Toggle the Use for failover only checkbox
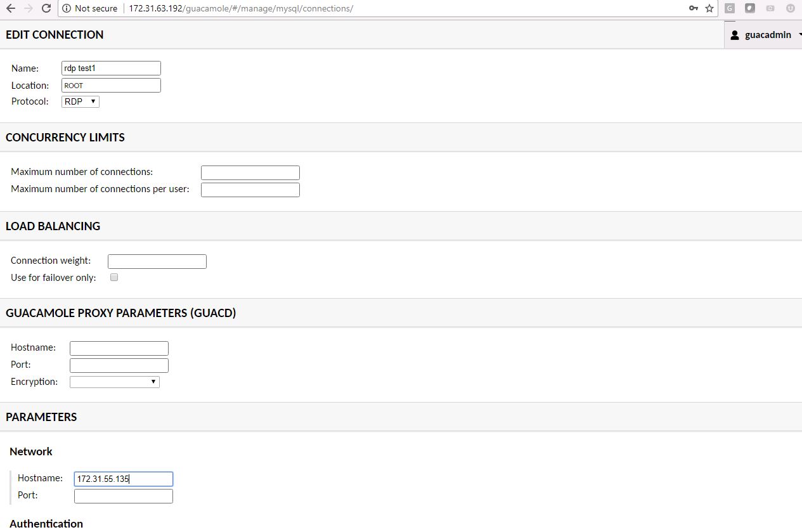 (114, 277)
